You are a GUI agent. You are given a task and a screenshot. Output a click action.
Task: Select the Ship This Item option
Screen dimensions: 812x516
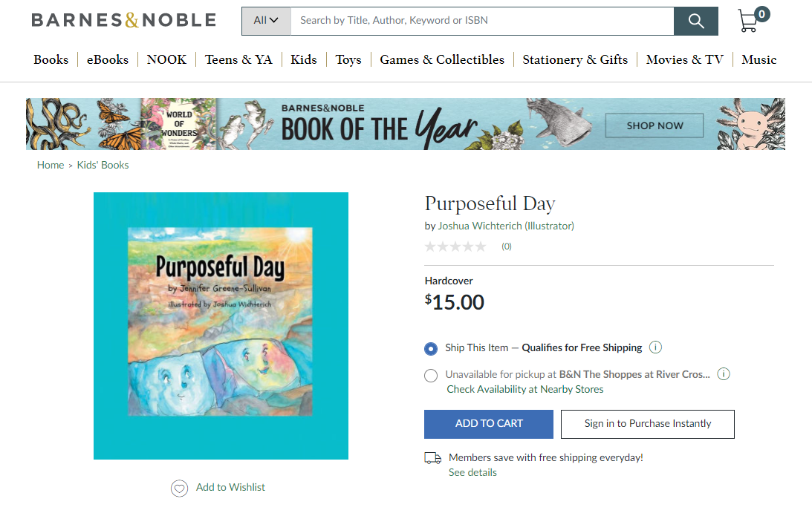tap(431, 348)
